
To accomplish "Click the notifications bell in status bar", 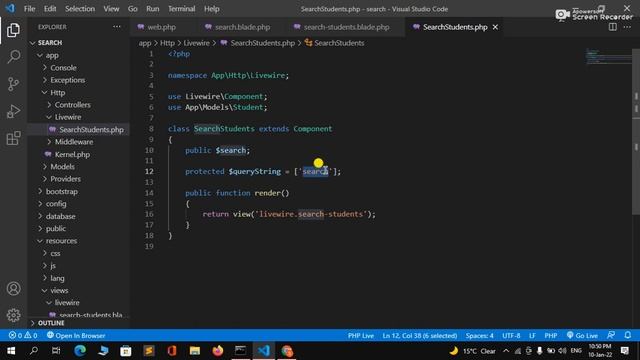I will point(628,335).
